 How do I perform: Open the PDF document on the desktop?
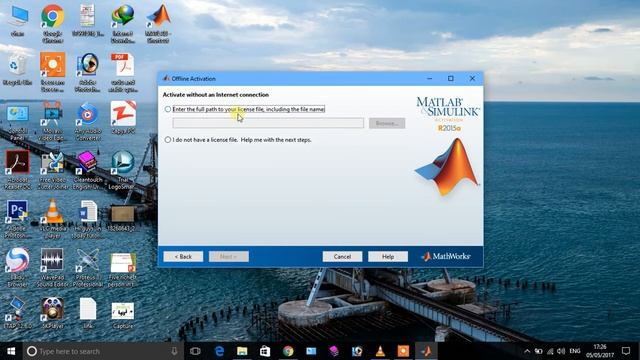(x=123, y=72)
